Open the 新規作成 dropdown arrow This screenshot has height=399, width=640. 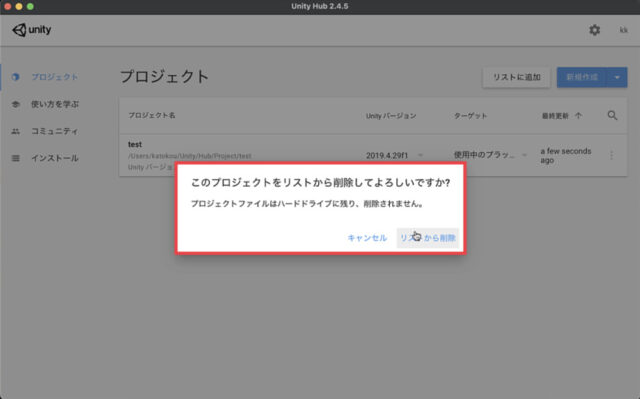[617, 77]
